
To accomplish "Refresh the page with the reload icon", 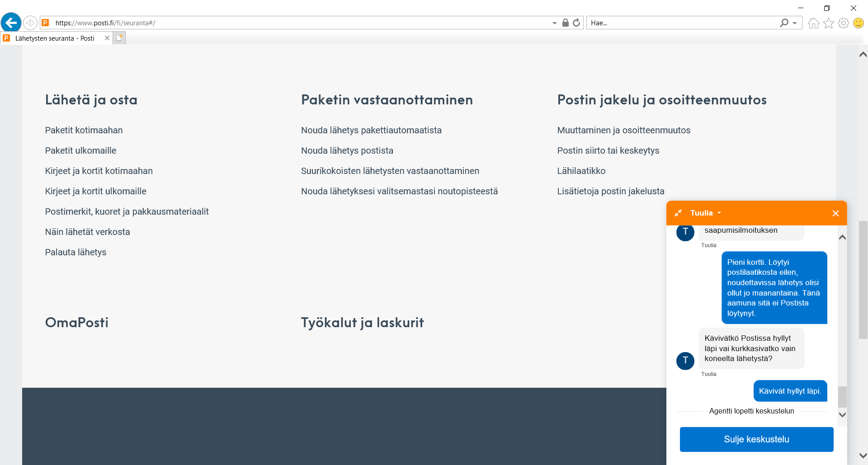I will [x=576, y=23].
